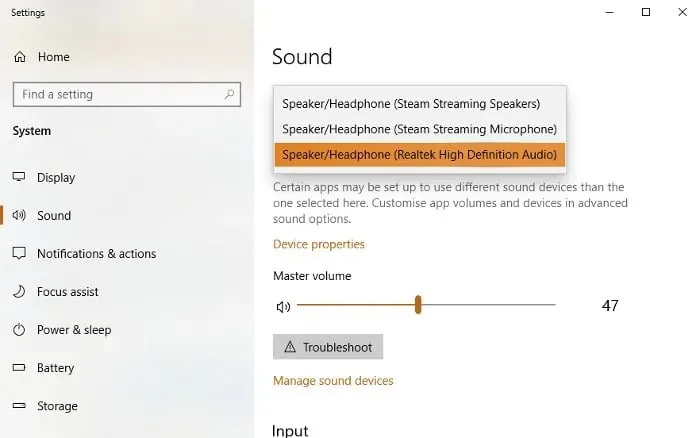The height and width of the screenshot is (438, 700).
Task: Open Notifications & actions settings page
Action: [x=96, y=254]
